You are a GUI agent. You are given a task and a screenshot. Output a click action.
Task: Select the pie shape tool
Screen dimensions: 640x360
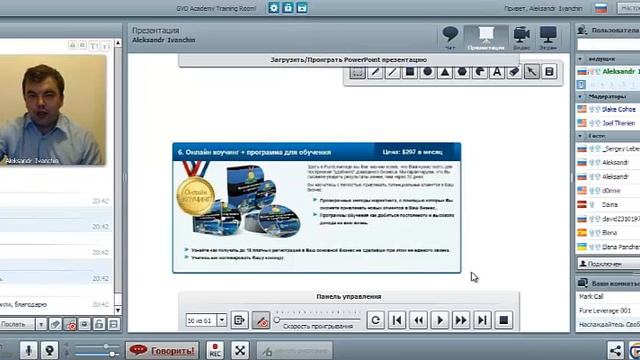480,72
